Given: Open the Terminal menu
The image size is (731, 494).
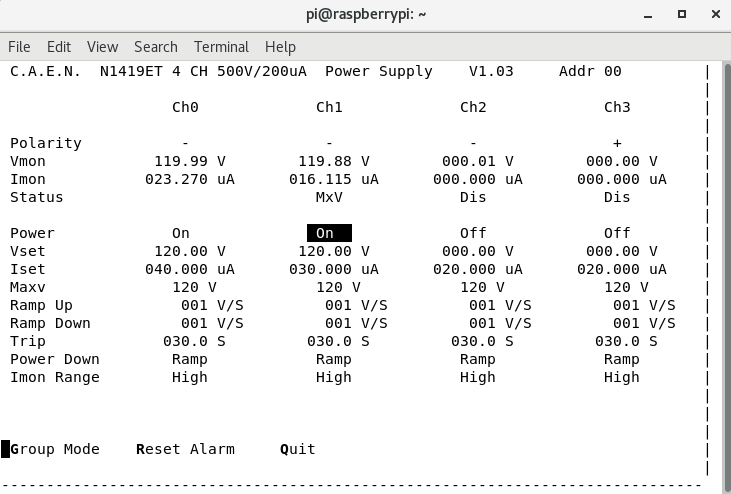Looking at the screenshot, I should [221, 47].
